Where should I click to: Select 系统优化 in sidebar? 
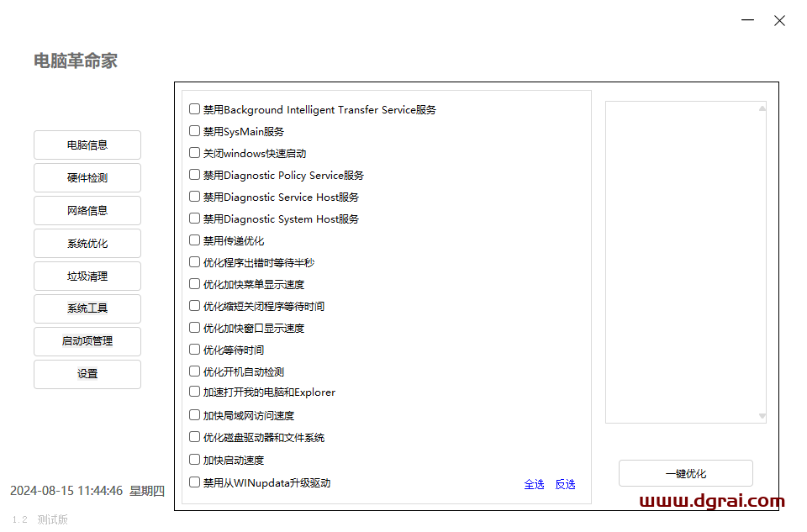point(87,243)
